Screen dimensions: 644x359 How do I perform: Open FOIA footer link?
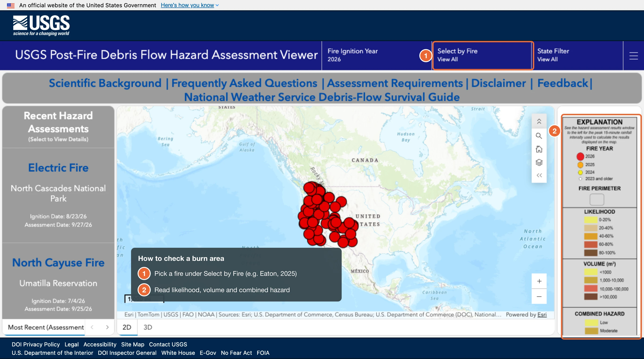tap(263, 353)
